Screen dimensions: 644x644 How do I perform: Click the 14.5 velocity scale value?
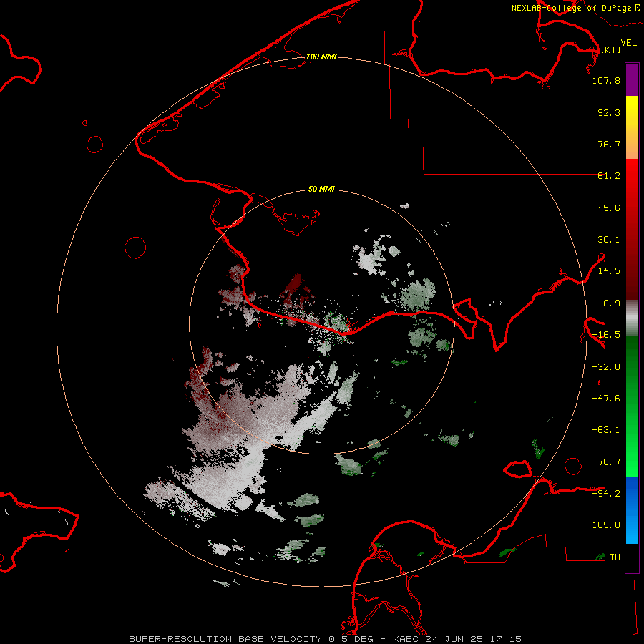click(x=609, y=271)
